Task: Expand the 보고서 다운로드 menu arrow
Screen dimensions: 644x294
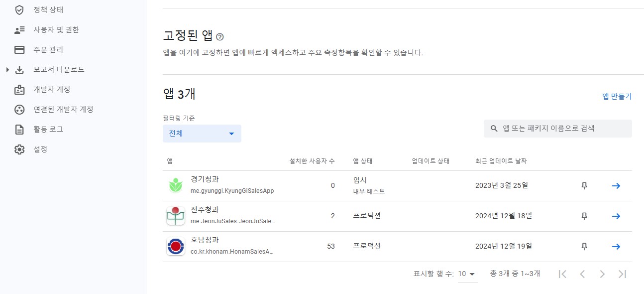Action: click(7, 70)
